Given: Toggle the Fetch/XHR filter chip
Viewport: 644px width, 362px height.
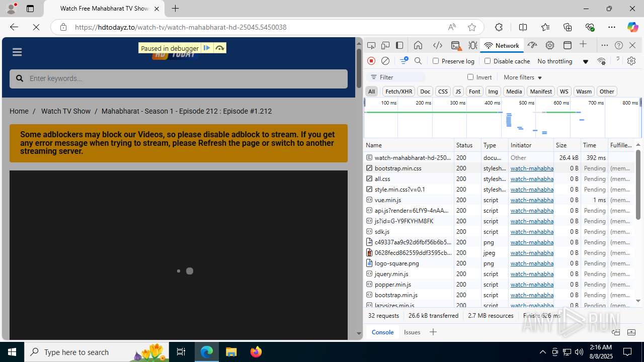Looking at the screenshot, I should [398, 92].
